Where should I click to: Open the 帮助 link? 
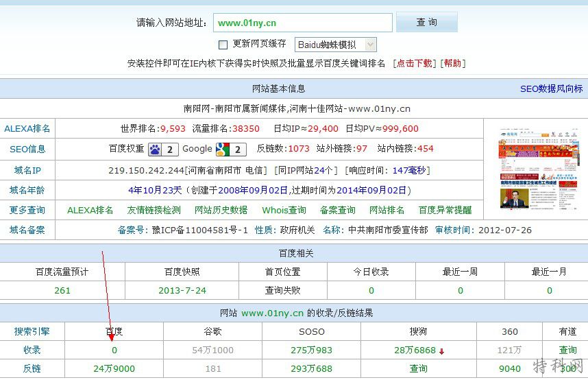452,63
